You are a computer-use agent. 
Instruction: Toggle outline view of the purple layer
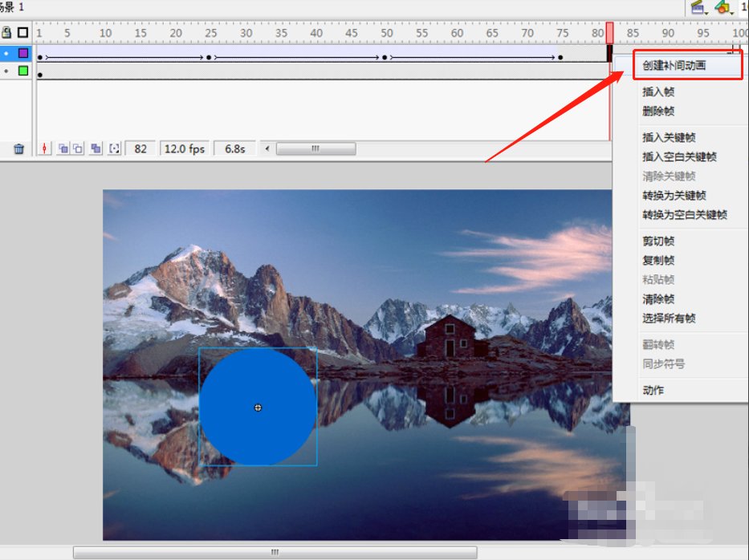(x=23, y=53)
